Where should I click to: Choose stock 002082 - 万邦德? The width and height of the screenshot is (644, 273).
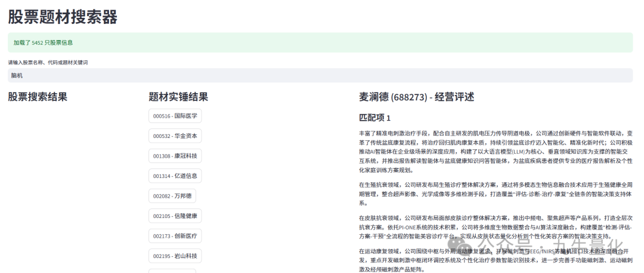(172, 196)
